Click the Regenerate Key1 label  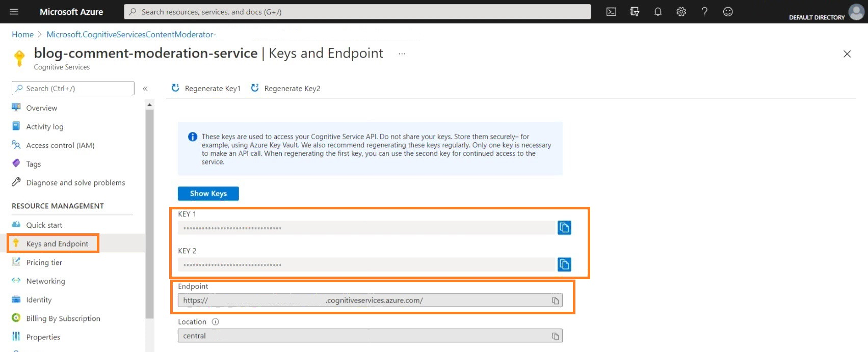click(x=213, y=89)
